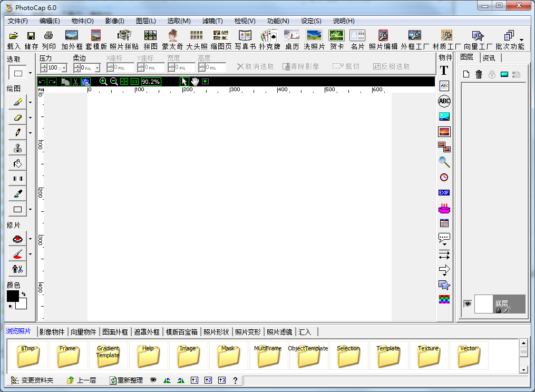Select the paint bucket fill tool
Image resolution: width=535 pixels, height=392 pixels.
[18, 163]
